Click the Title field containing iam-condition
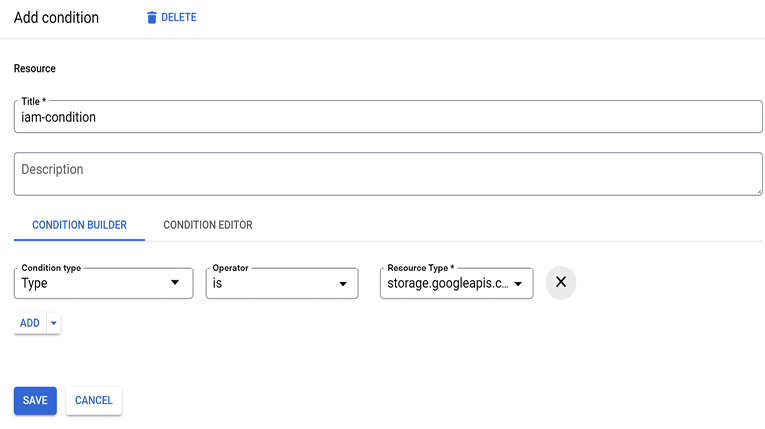This screenshot has width=765, height=429. (388, 117)
